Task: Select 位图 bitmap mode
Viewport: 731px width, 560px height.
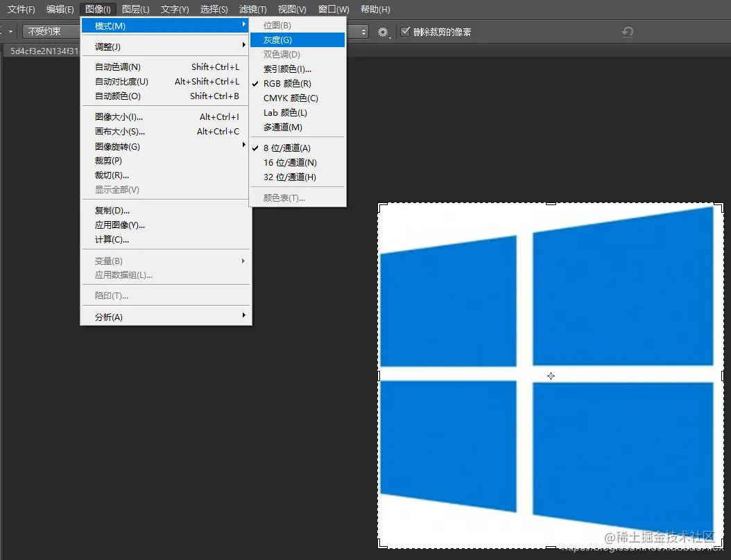Action: click(x=277, y=25)
